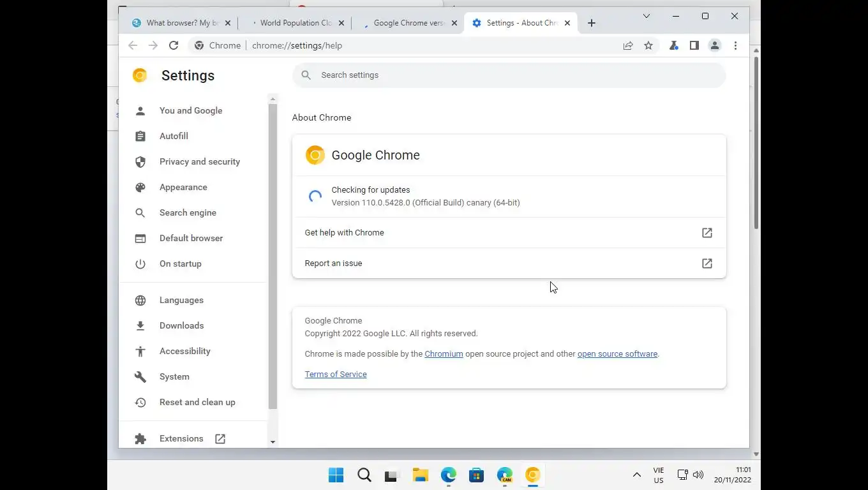Screen dimensions: 868x490
Task: Launch Microsoft Edge from taskbar
Action: (448, 475)
